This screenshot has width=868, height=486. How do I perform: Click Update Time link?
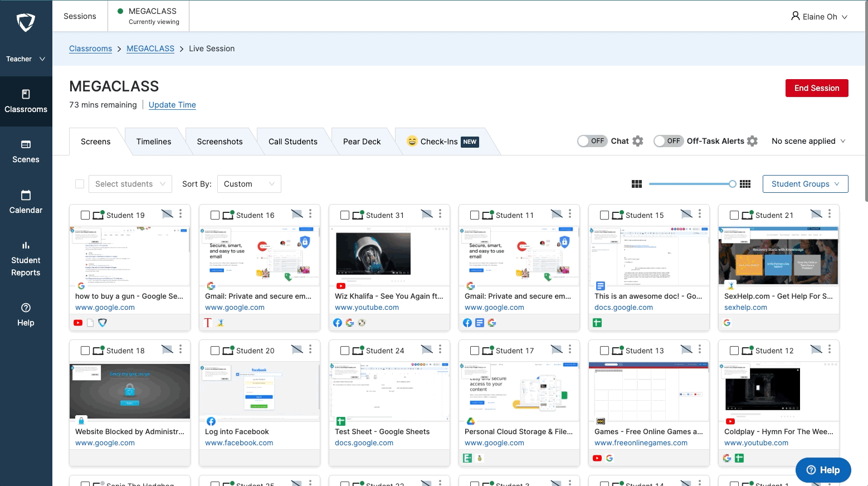172,105
